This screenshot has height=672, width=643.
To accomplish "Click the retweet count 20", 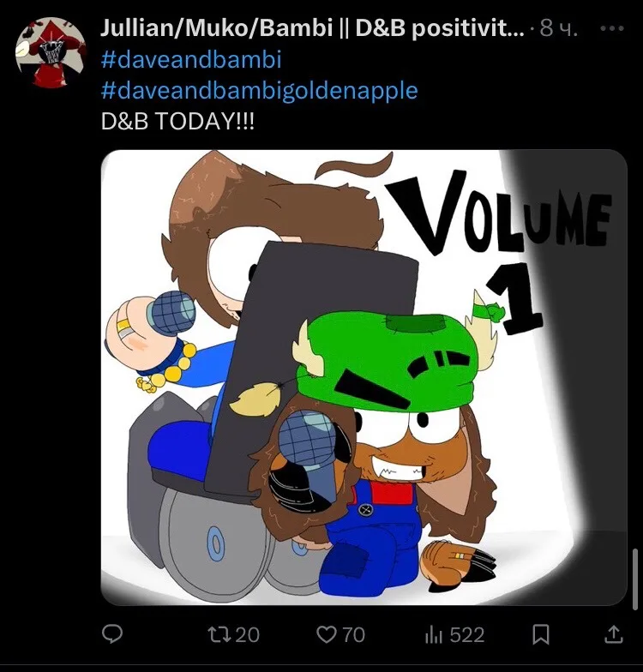I will tap(247, 635).
